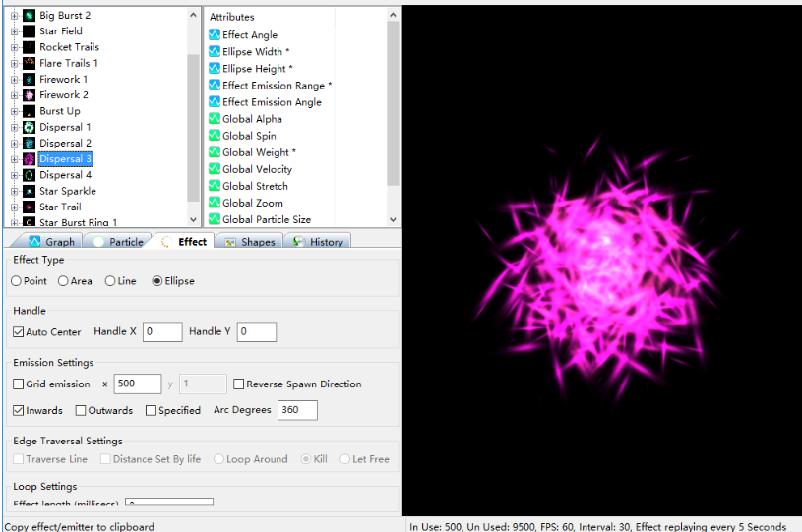802x532 pixels.
Task: Toggle the Inwards emission checkbox
Action: [18, 410]
